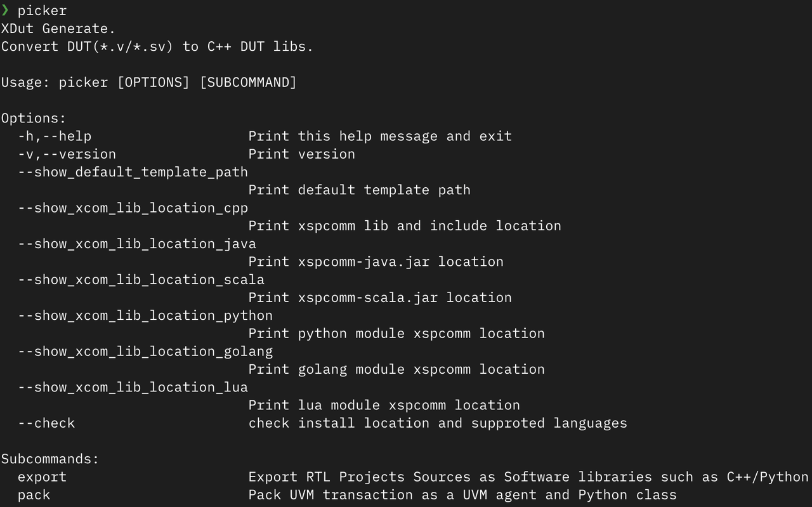The image size is (812, 507).
Task: Click the '--show_xcom_lib_location_java' option
Action: pyautogui.click(x=136, y=244)
